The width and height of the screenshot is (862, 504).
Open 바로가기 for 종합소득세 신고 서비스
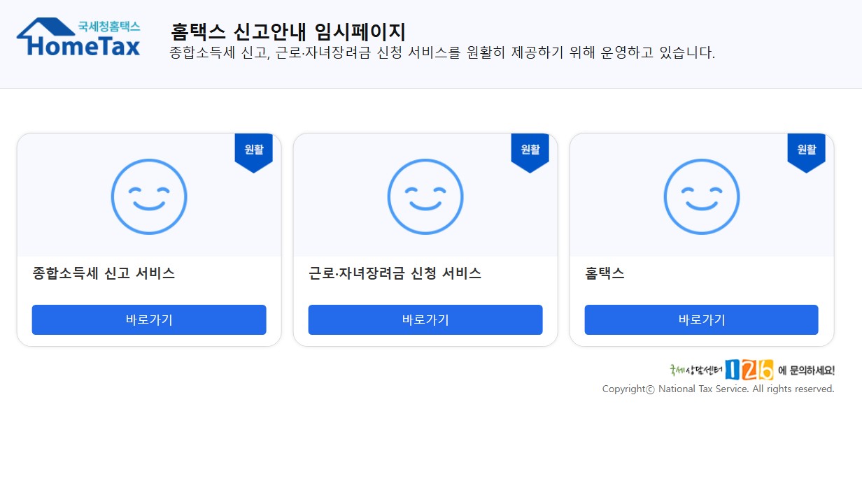point(149,319)
